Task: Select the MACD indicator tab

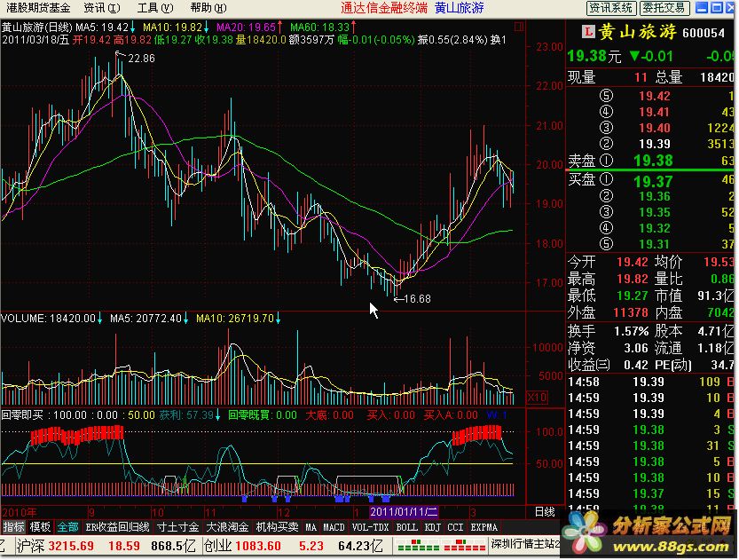Action: (x=334, y=527)
